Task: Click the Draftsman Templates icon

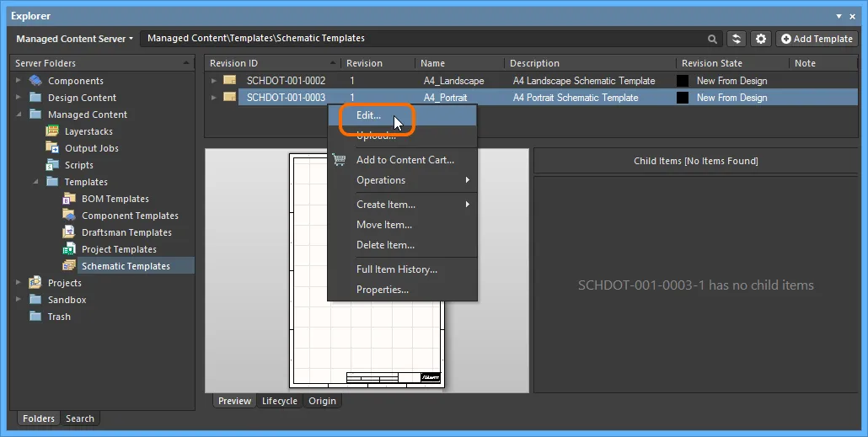Action: tap(69, 232)
